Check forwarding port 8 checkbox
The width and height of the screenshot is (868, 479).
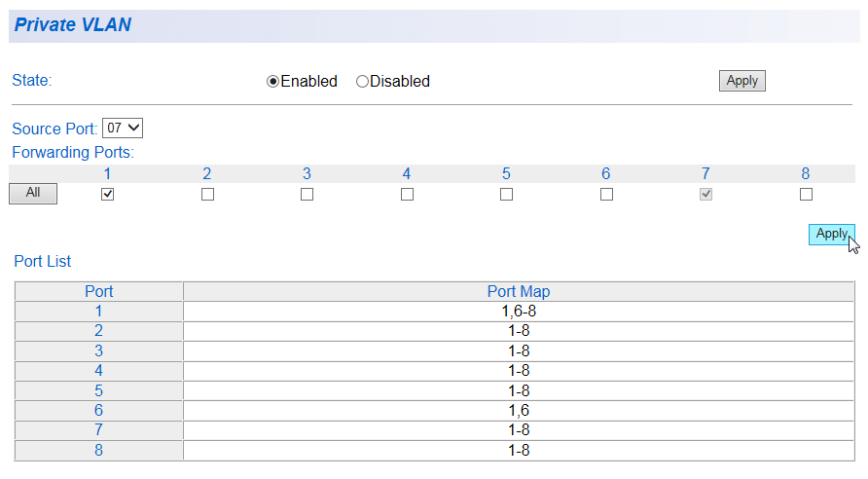point(806,194)
